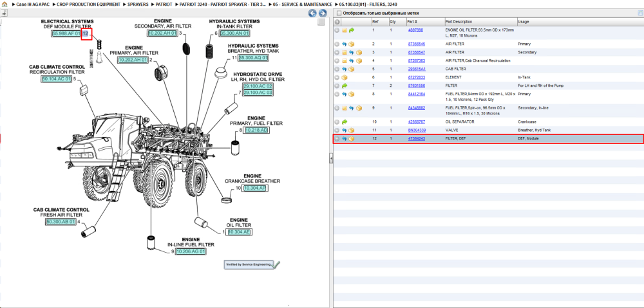Click diagram code 29.100.AC 02
Viewport: 644px width, 308px height.
point(258,87)
